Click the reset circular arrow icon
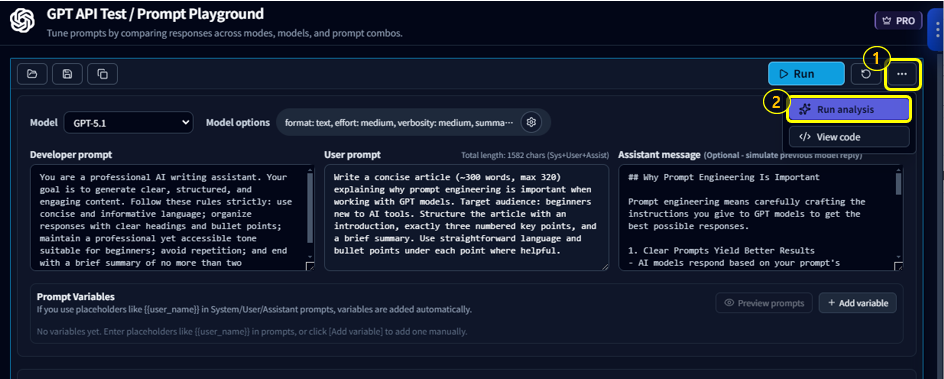This screenshot has height=379, width=944. (866, 74)
